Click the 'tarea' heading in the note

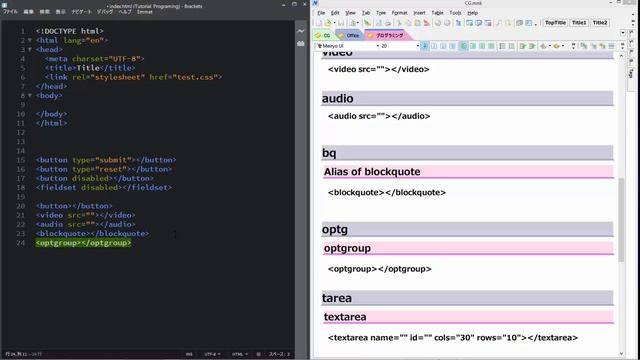click(337, 298)
